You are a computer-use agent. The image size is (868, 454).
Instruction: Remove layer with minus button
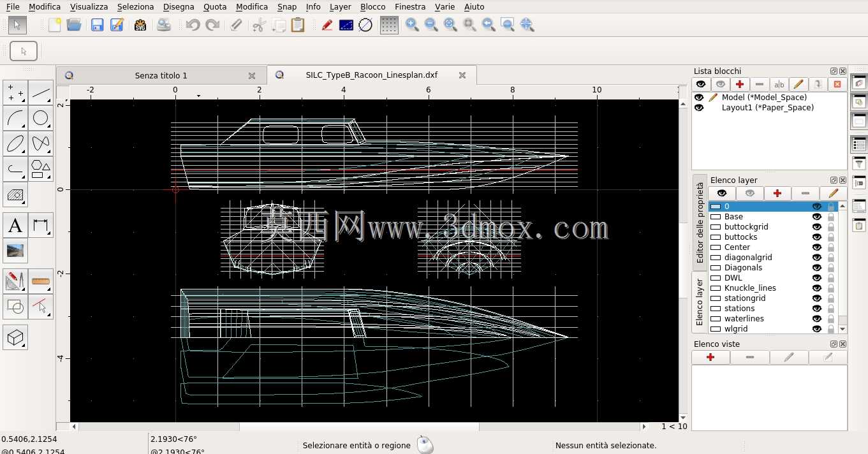click(805, 193)
